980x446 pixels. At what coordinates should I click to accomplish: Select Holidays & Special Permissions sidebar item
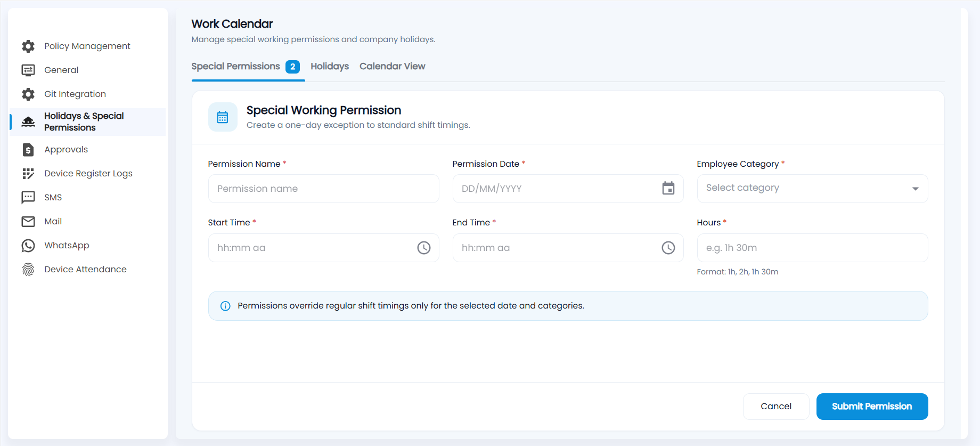(x=87, y=122)
